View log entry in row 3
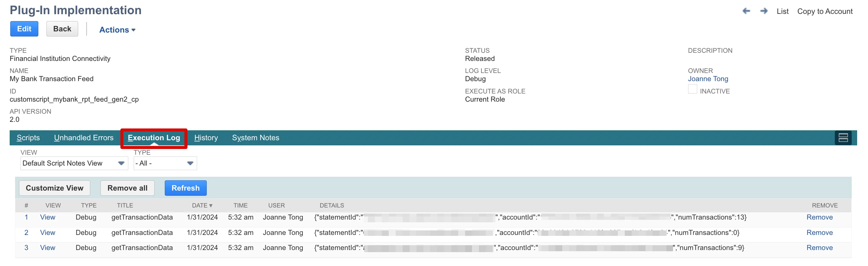The height and width of the screenshot is (266, 868). [47, 248]
